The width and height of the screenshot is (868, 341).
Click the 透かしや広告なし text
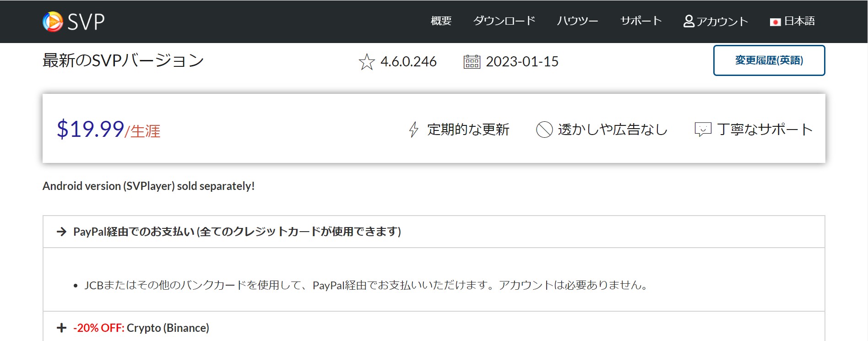pyautogui.click(x=613, y=130)
